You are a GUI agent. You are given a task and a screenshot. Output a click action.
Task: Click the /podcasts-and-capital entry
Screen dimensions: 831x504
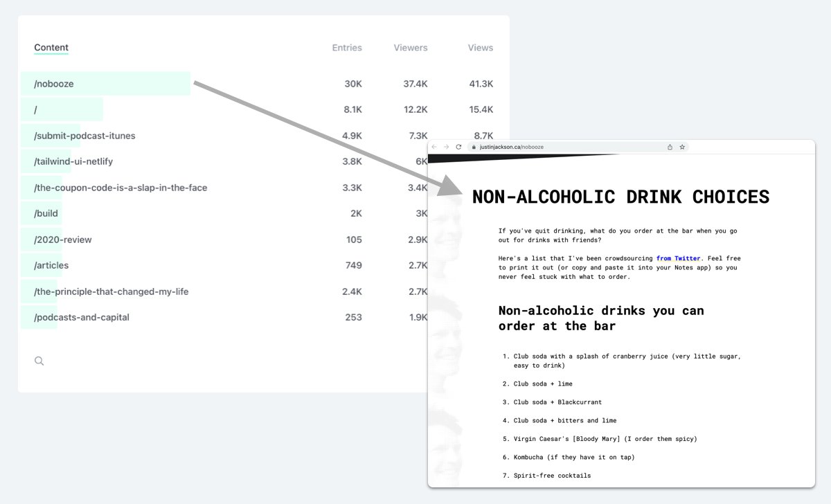82,317
